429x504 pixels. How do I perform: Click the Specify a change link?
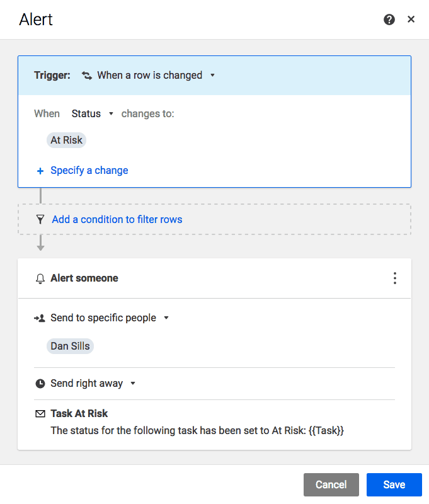(89, 170)
